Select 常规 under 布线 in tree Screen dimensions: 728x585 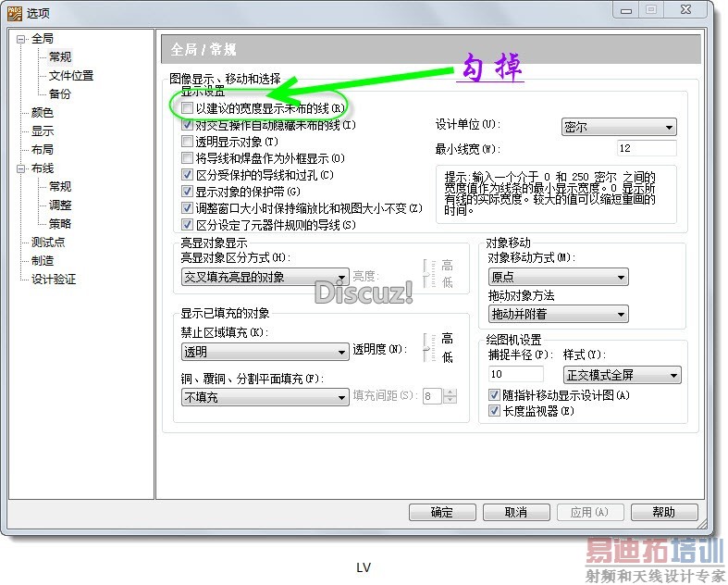(x=60, y=186)
